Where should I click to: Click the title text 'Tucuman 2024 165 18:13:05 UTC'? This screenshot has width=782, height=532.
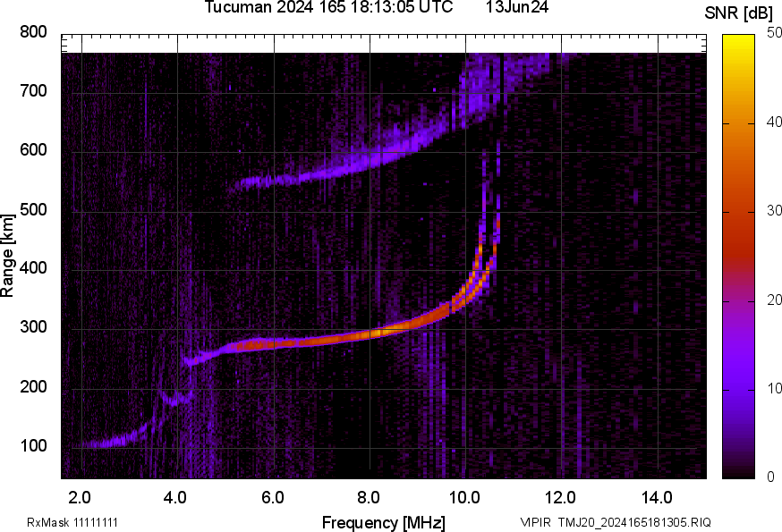(x=328, y=7)
